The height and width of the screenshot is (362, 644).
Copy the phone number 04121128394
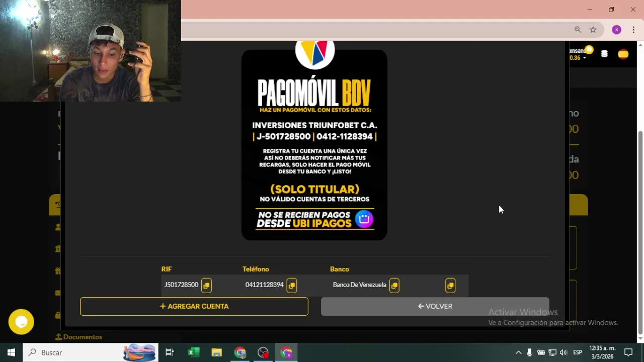[x=292, y=286]
